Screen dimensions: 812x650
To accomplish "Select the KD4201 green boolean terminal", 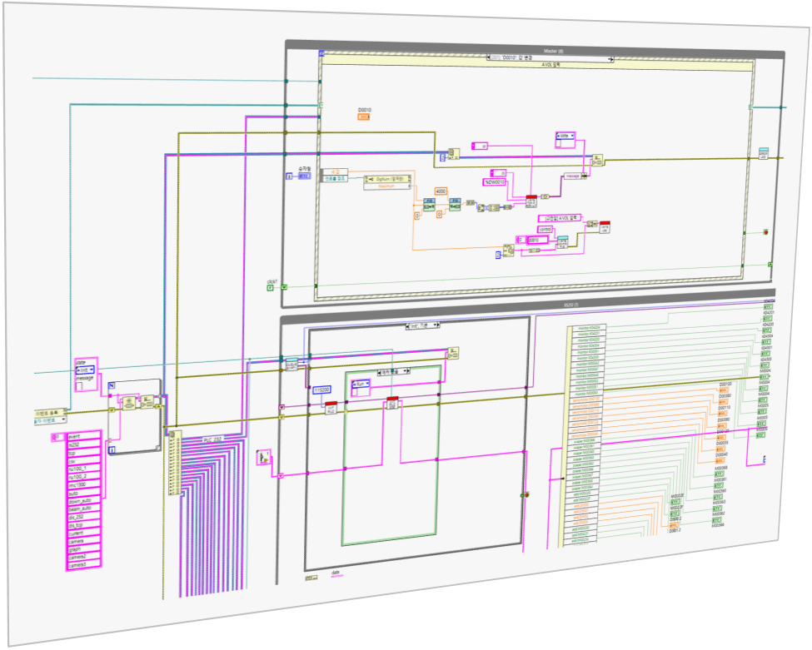I will (768, 319).
